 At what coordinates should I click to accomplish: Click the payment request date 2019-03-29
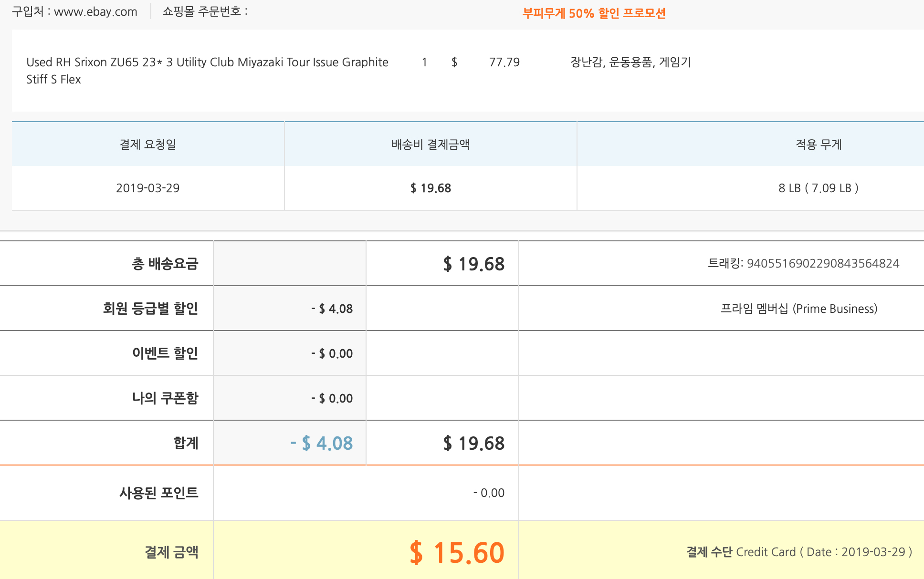click(x=147, y=188)
